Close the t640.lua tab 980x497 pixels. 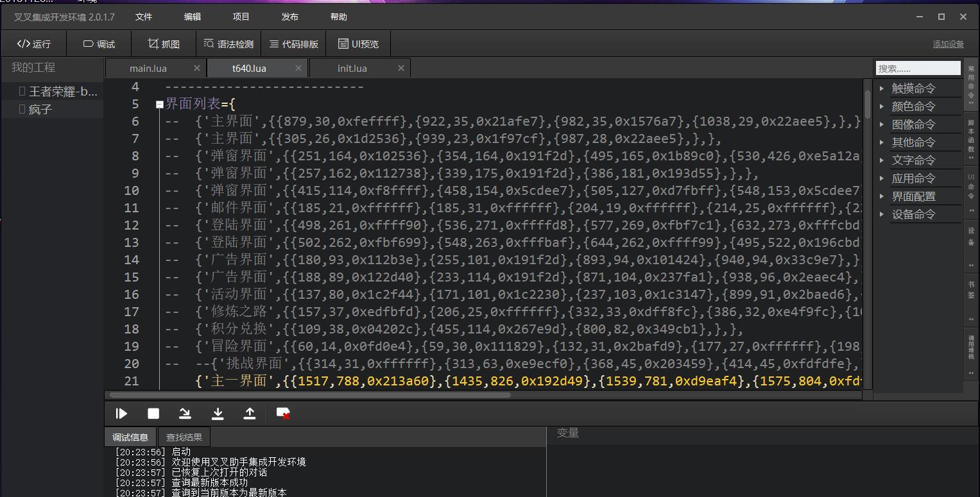pyautogui.click(x=298, y=68)
